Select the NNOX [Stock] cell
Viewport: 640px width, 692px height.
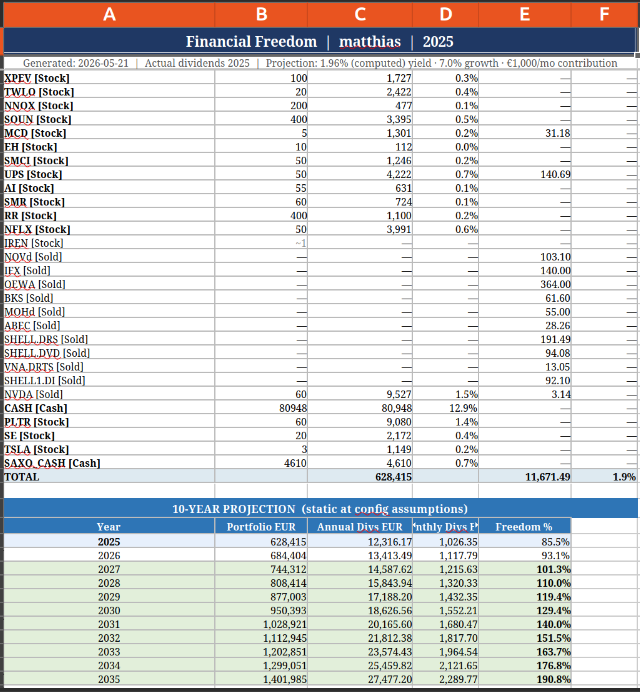tap(109, 105)
